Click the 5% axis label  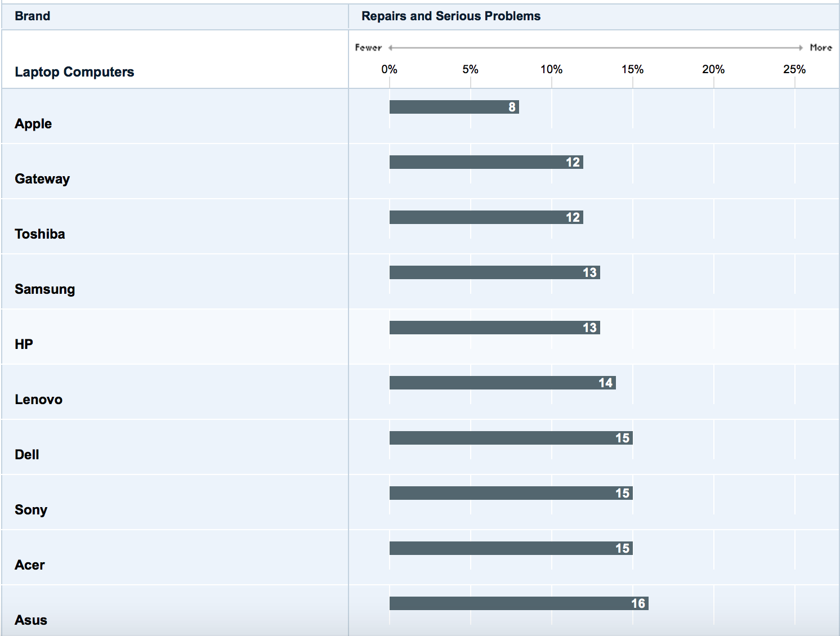pos(470,69)
